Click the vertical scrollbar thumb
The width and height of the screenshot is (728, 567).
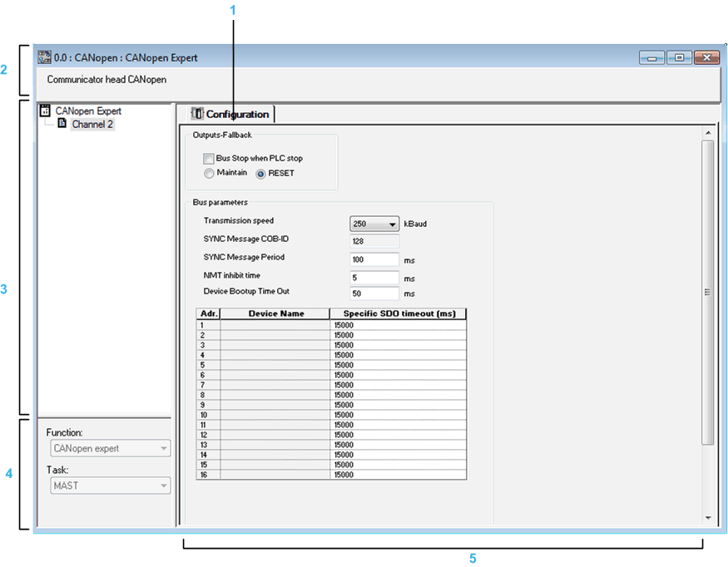pos(707,293)
